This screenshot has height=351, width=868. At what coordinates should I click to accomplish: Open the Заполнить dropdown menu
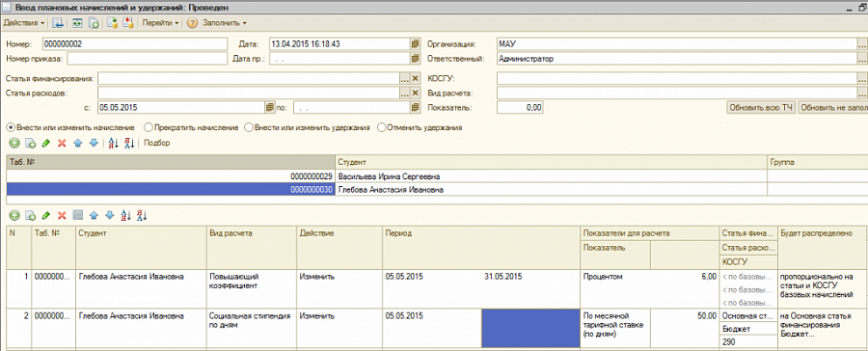pos(224,23)
